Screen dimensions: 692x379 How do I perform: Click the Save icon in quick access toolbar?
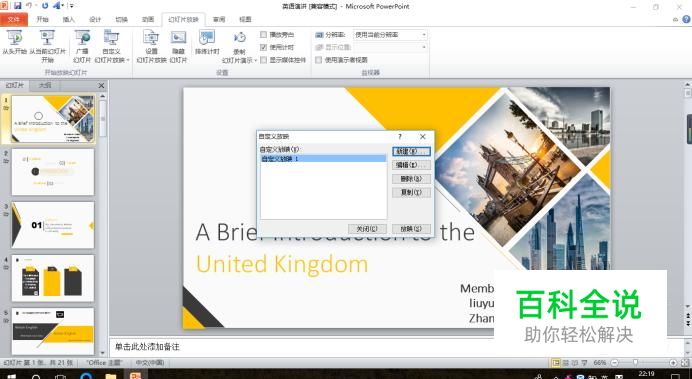[x=18, y=6]
